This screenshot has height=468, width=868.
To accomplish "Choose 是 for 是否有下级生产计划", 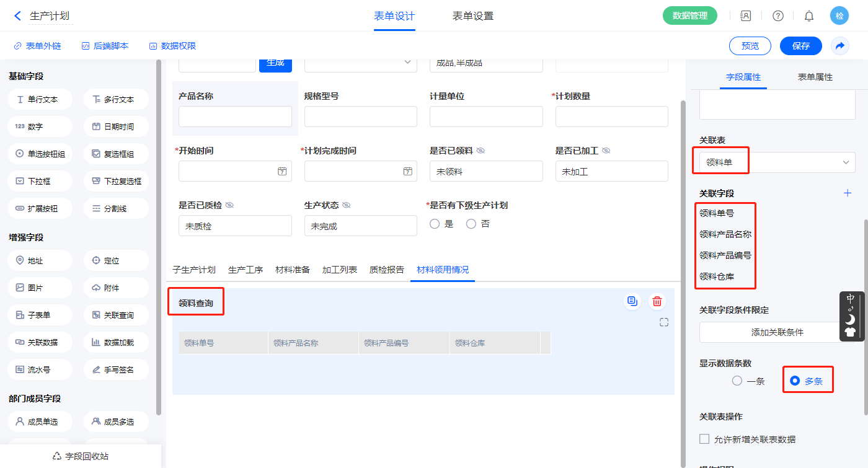I will pyautogui.click(x=435, y=224).
